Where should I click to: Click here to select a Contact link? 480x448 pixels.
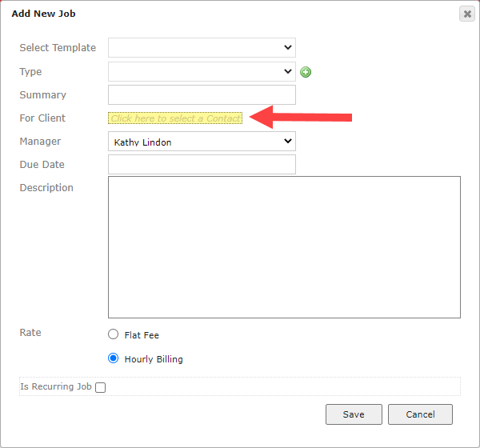pyautogui.click(x=175, y=118)
